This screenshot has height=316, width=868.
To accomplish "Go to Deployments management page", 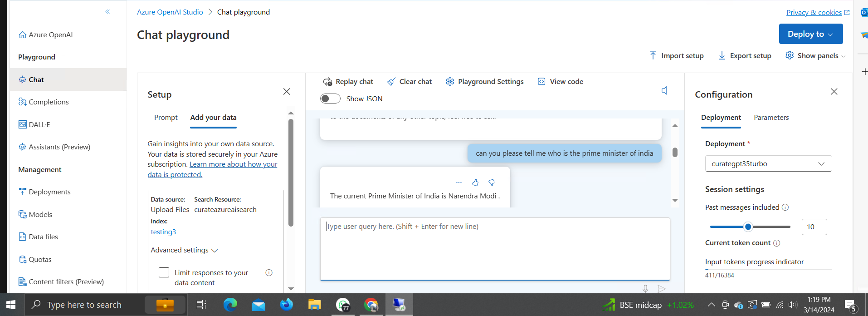I will pyautogui.click(x=44, y=192).
